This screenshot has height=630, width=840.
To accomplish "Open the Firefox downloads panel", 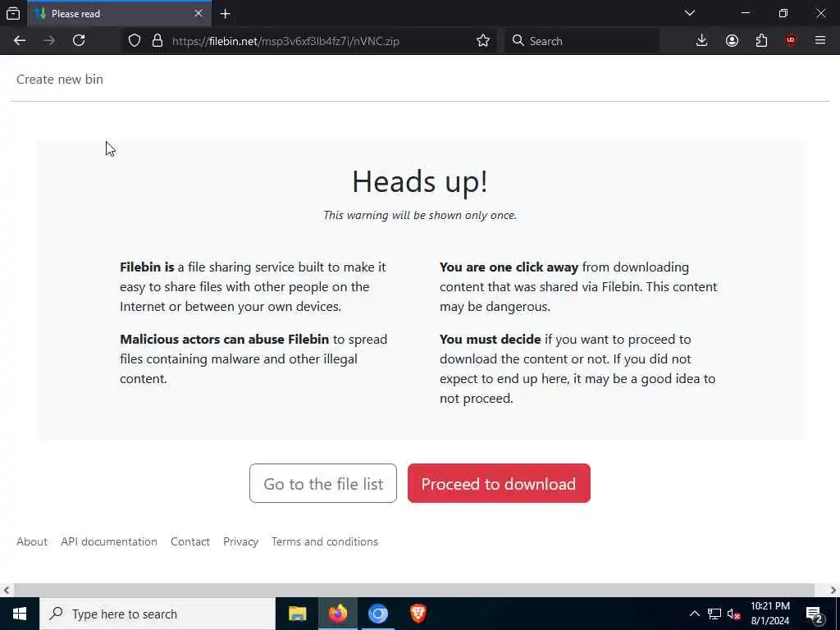I will (x=701, y=41).
